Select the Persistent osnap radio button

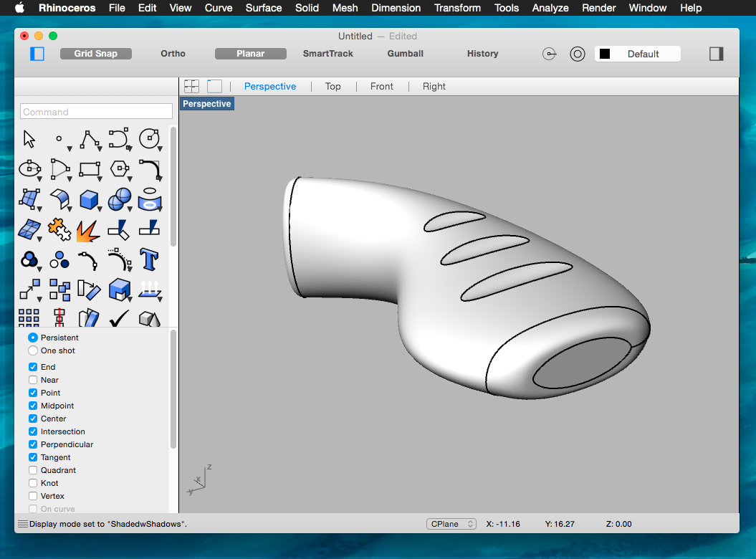pyautogui.click(x=33, y=338)
